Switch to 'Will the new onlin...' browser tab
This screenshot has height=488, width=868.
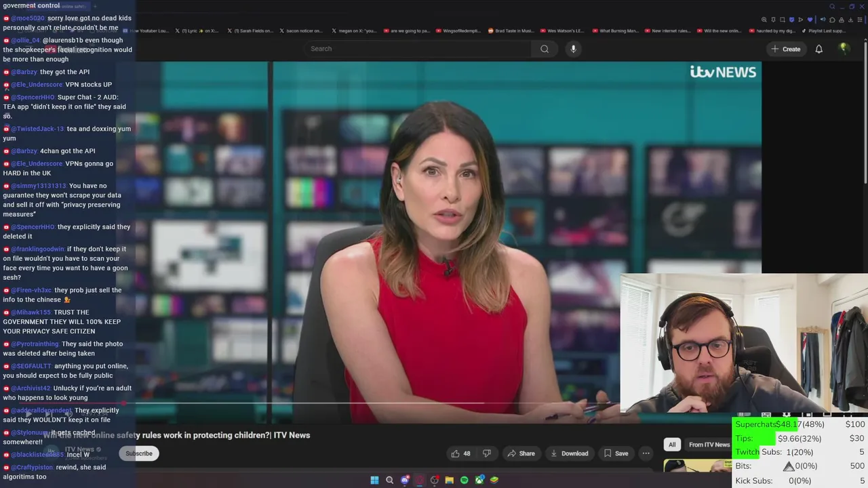(x=719, y=30)
